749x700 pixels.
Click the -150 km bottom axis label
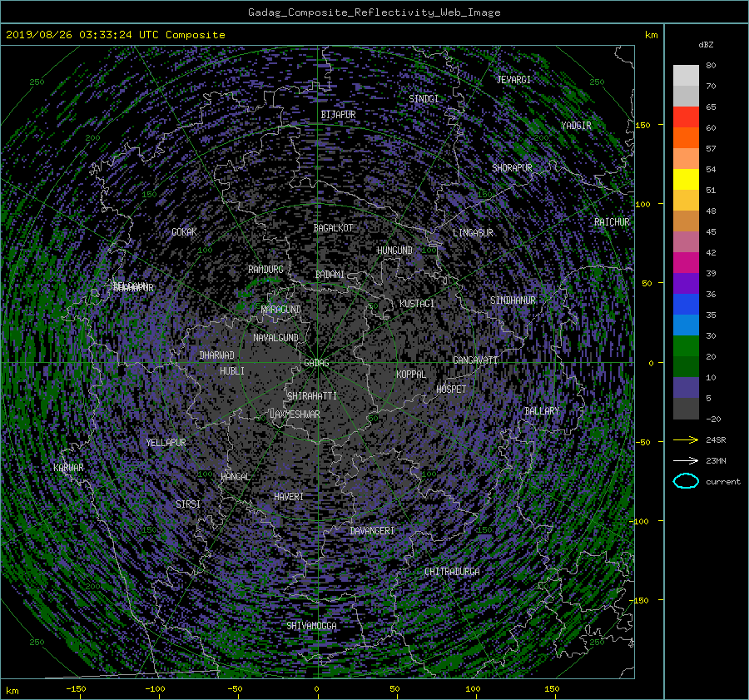(76, 688)
